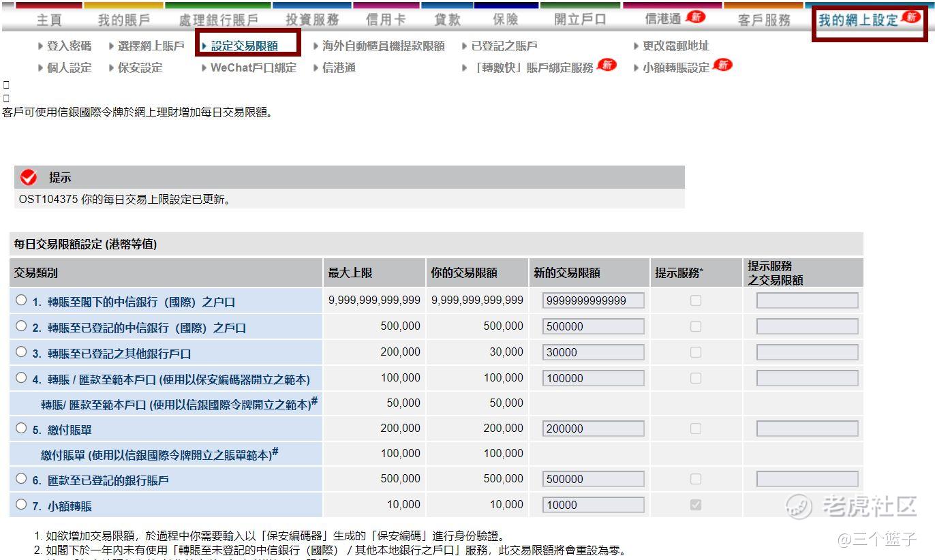Click the 新 badge next to 信港通 tab
The height and width of the screenshot is (560, 935).
tap(695, 17)
